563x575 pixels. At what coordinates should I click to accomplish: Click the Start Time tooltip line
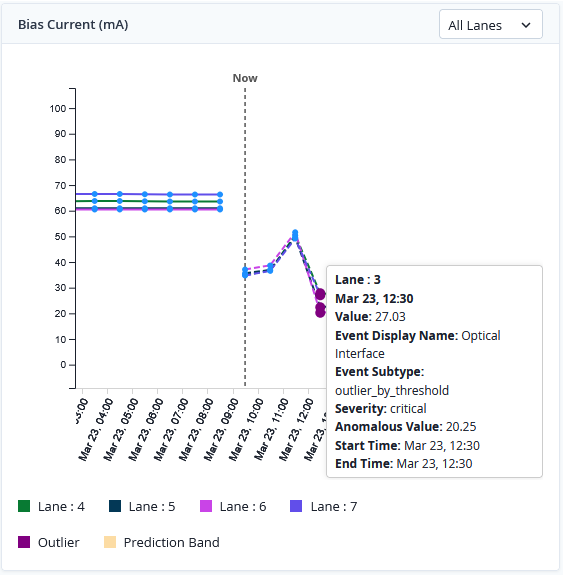tap(407, 445)
